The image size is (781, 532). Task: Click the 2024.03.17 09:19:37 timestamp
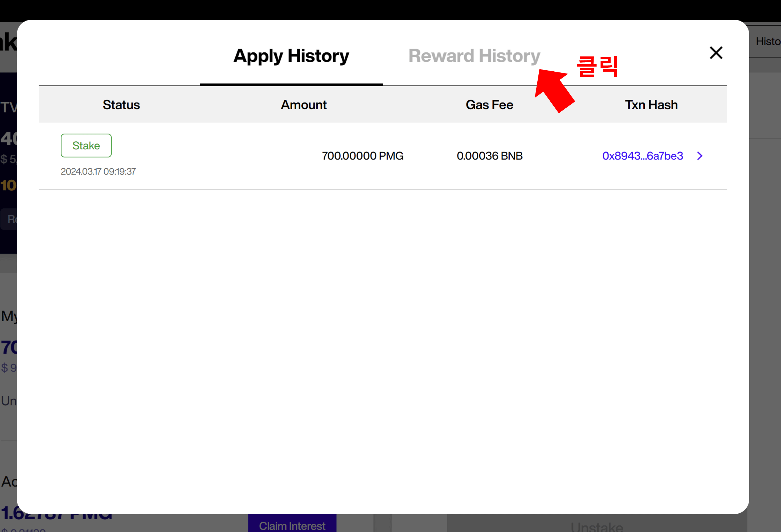(98, 171)
